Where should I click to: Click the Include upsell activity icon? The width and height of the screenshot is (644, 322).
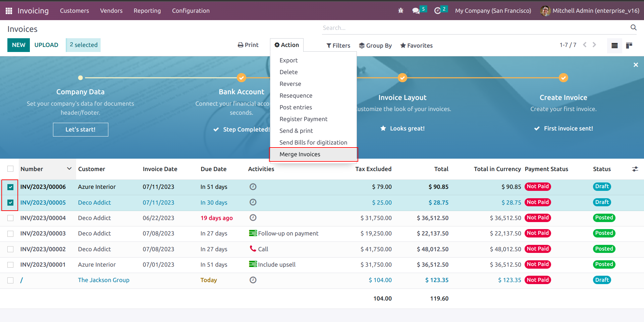[x=253, y=264]
